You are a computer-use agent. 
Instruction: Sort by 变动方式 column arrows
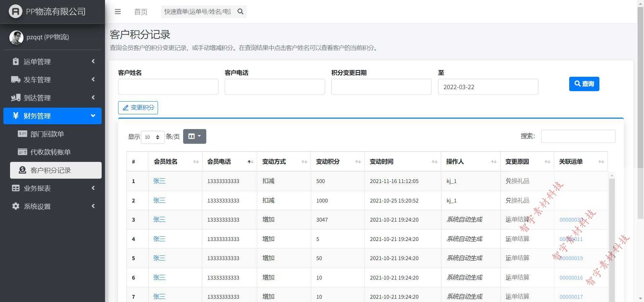(x=304, y=162)
